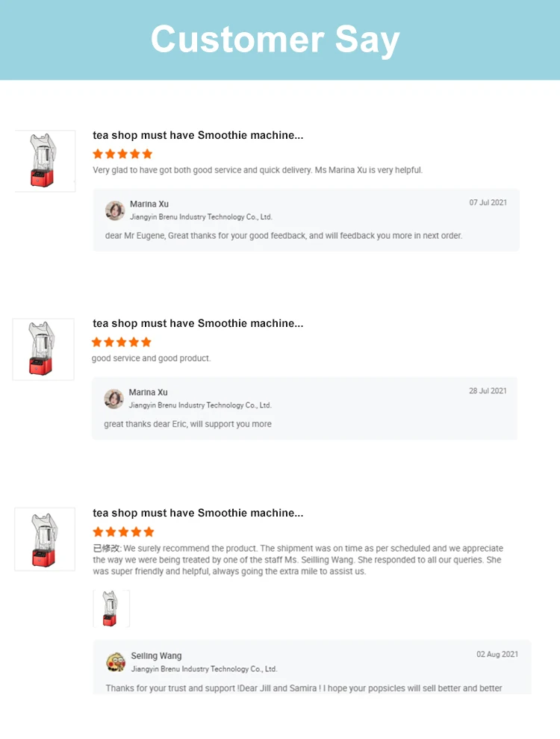
Task: Open the second review's Smoothie machine title
Action: [x=198, y=323]
